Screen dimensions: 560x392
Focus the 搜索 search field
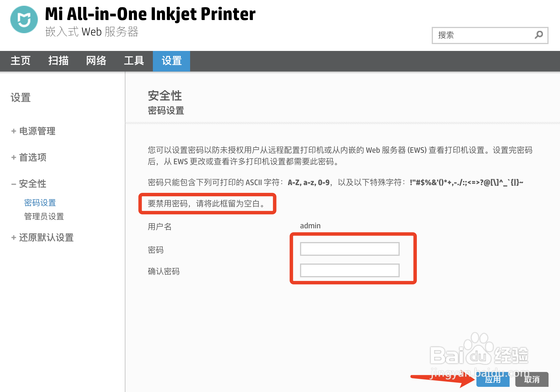490,35
